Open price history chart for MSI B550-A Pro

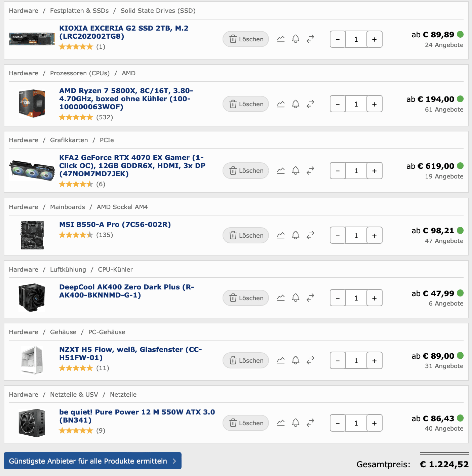click(281, 235)
